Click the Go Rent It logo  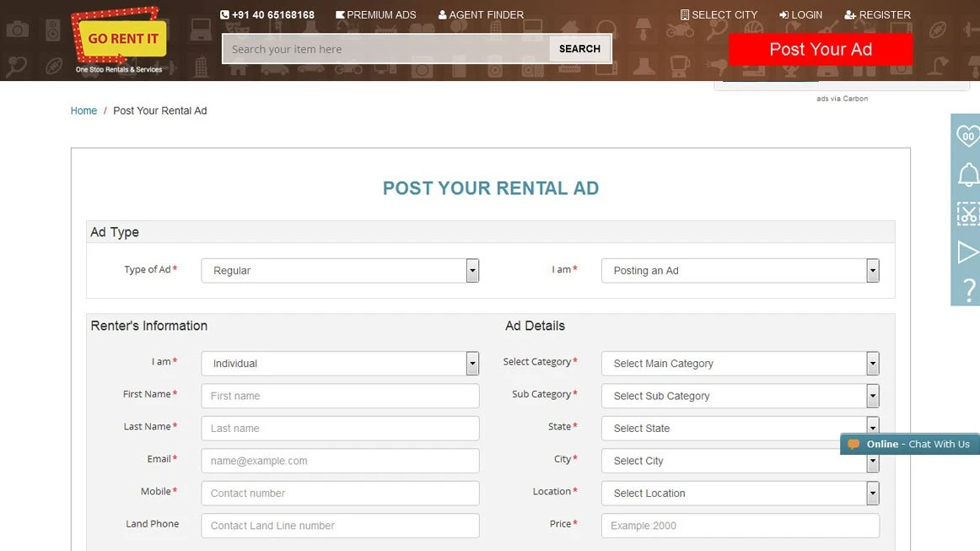(119, 41)
